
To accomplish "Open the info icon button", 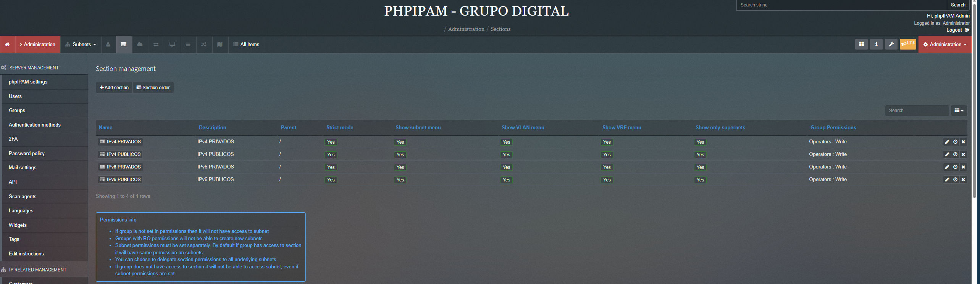I will [x=876, y=44].
